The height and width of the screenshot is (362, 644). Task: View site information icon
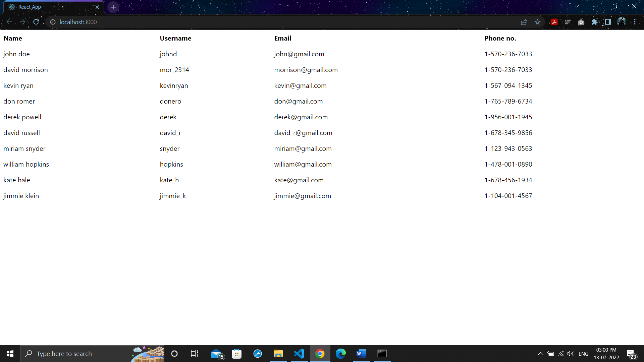tap(53, 22)
